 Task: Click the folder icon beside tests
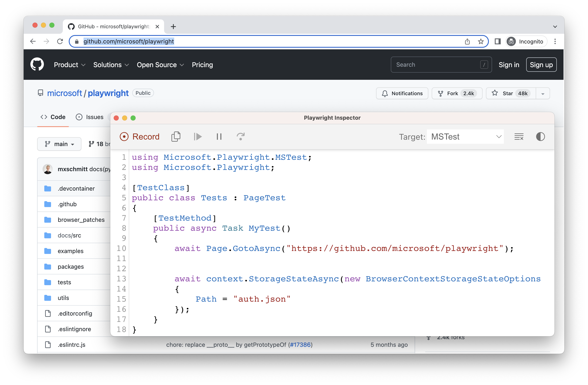(47, 282)
